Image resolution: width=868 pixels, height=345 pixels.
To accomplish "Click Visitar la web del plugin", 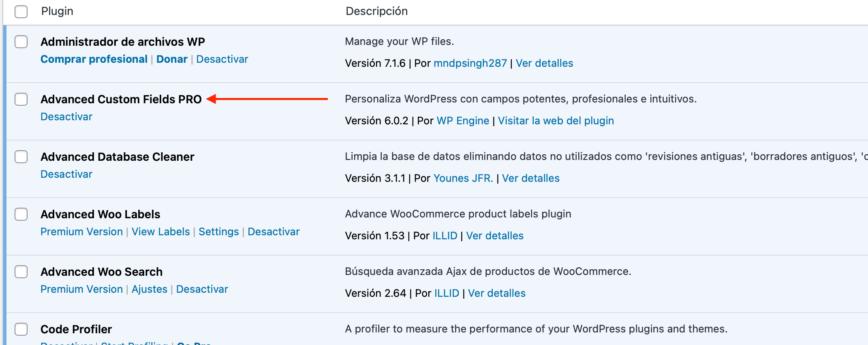I will [556, 121].
